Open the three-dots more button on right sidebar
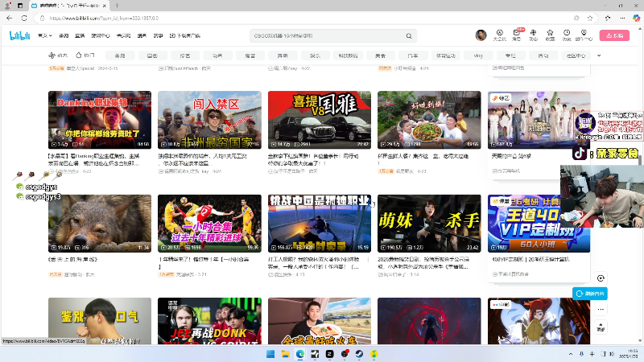 click(601, 309)
